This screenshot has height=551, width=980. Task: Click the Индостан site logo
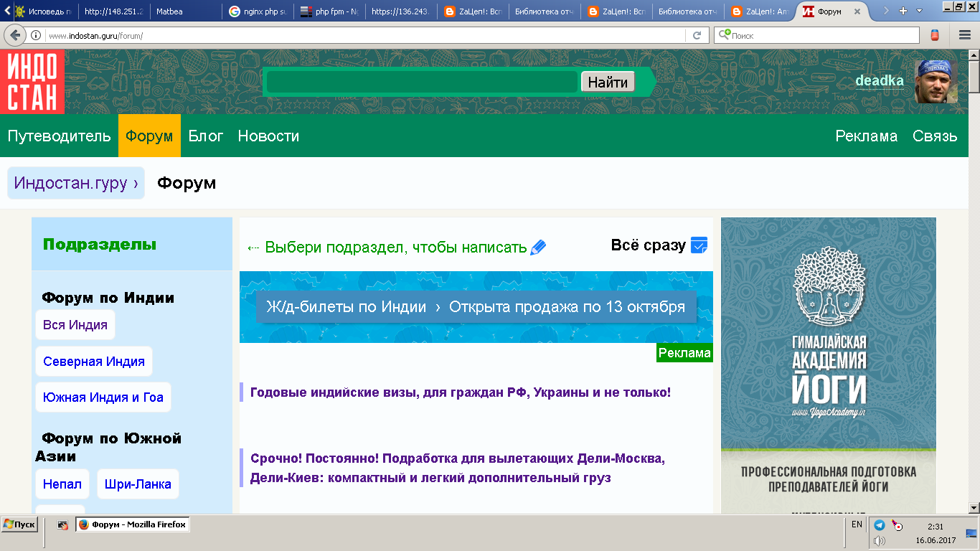click(32, 82)
